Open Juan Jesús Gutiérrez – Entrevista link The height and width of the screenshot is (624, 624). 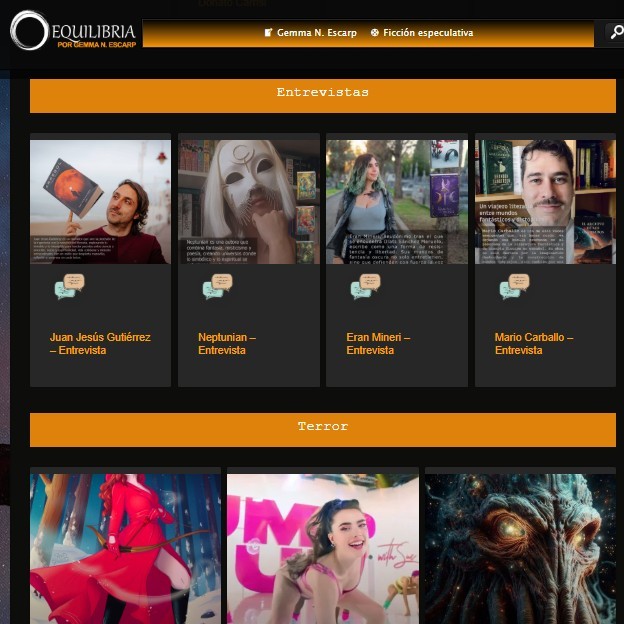pos(100,344)
